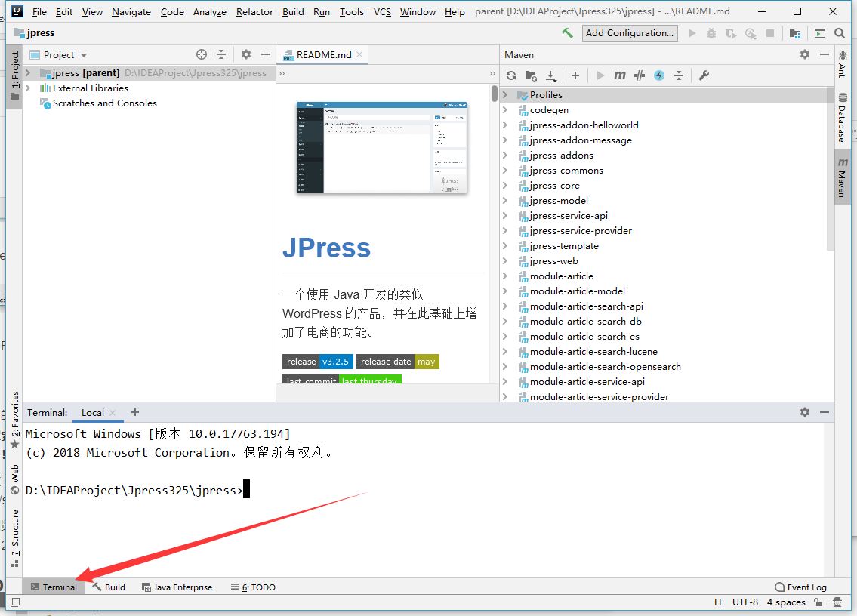The width and height of the screenshot is (857, 616).
Task: Open the Project view mode dropdown
Action: (x=83, y=54)
